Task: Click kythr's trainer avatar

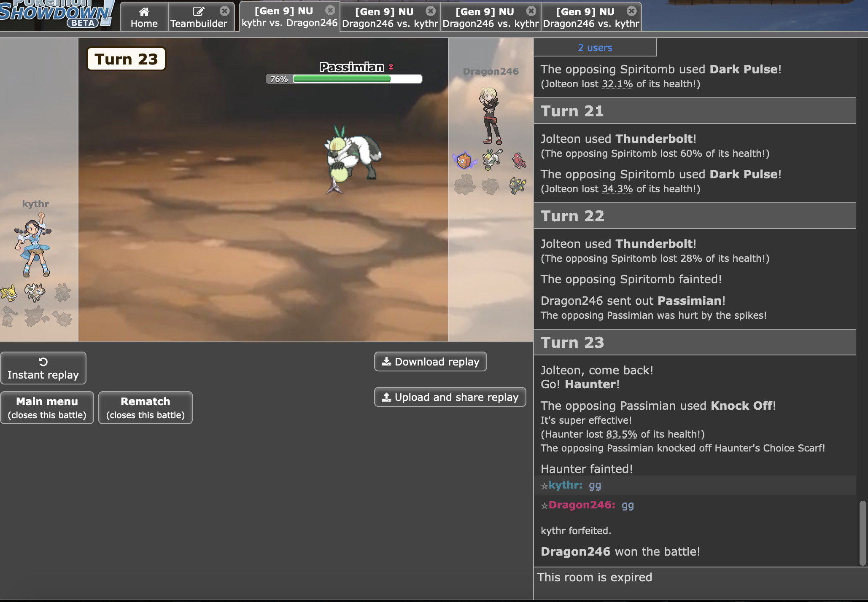Action: point(33,245)
